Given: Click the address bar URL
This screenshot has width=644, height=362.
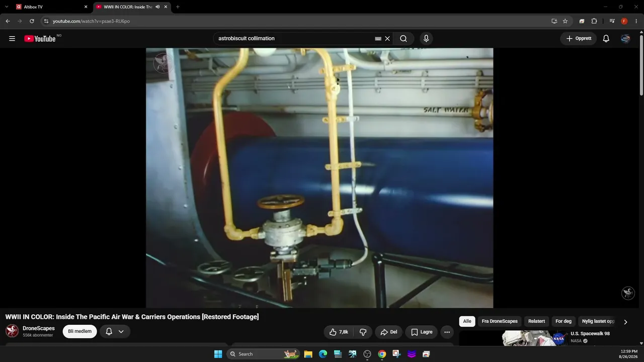Looking at the screenshot, I should (x=91, y=21).
